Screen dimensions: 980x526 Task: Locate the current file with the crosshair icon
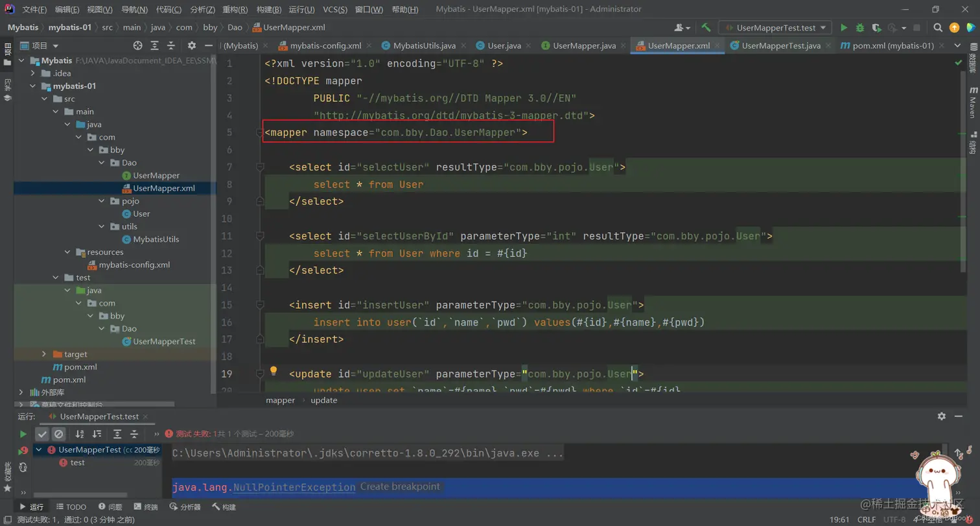pyautogui.click(x=137, y=45)
